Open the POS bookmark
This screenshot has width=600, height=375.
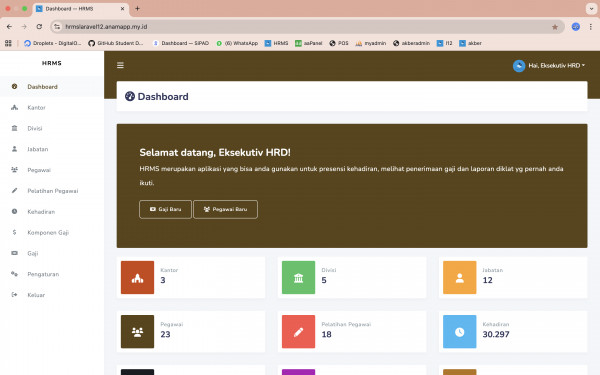pos(339,43)
